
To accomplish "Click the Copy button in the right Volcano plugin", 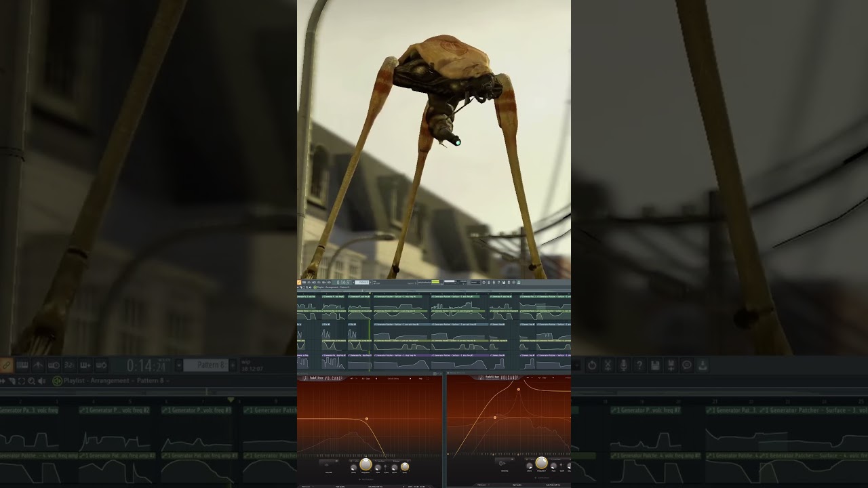I will (x=545, y=378).
